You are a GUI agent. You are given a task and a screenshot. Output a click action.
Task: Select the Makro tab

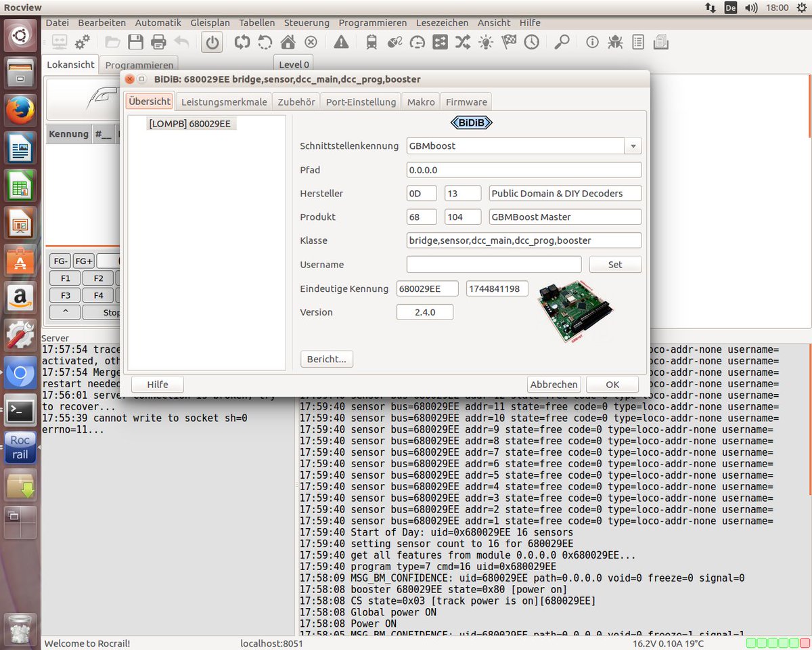pos(421,102)
